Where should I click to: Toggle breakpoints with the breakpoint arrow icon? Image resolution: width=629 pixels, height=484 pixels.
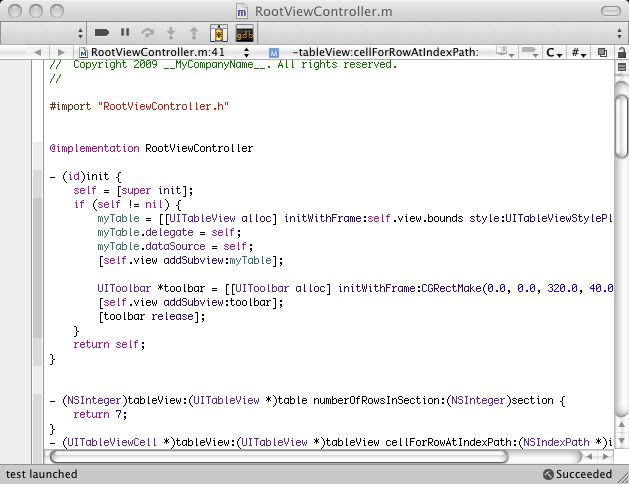[101, 32]
